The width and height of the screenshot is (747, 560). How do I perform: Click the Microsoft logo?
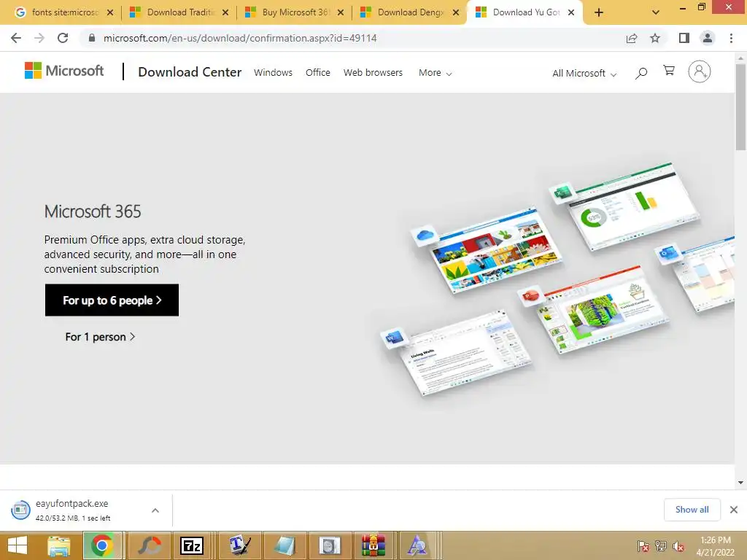[x=64, y=71]
